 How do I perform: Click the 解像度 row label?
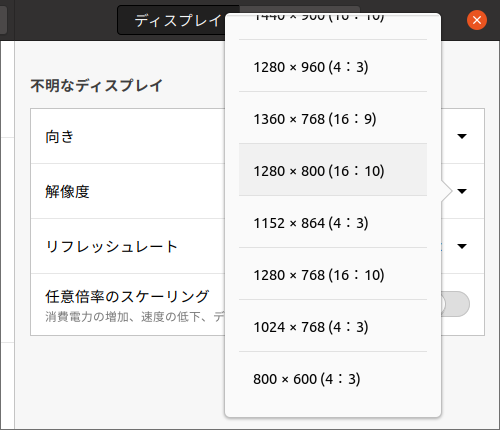pos(67,191)
